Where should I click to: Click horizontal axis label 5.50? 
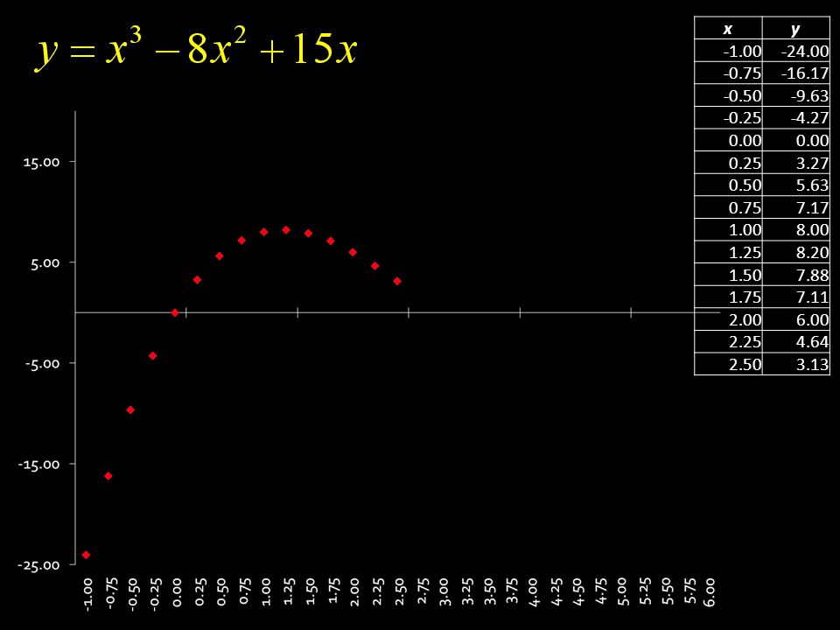pyautogui.click(x=668, y=591)
